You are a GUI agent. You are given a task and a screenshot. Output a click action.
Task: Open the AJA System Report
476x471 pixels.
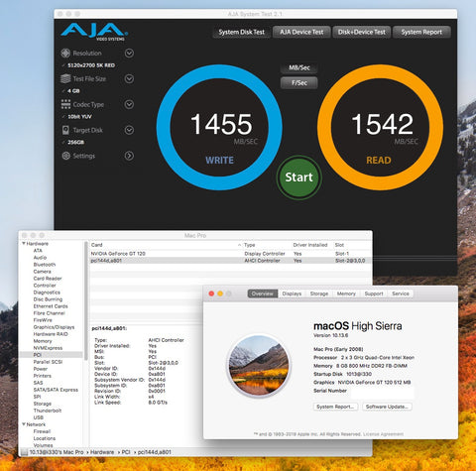coord(421,32)
